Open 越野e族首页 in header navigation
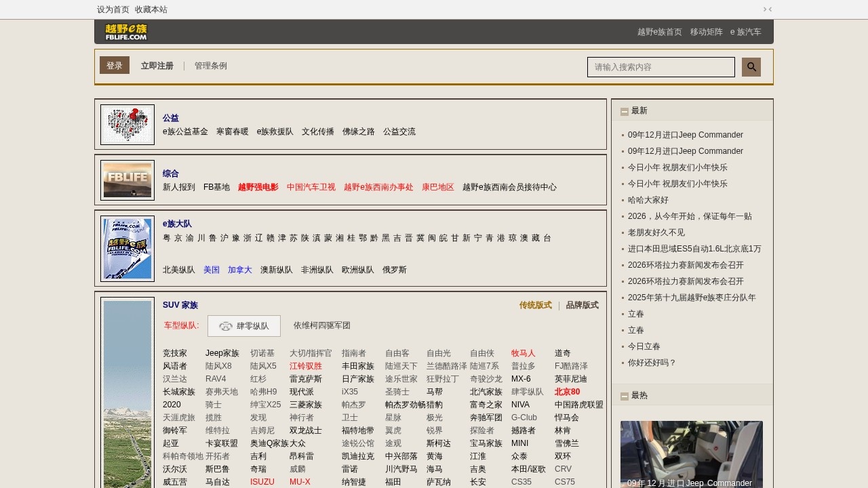The image size is (868, 488). pyautogui.click(x=659, y=32)
